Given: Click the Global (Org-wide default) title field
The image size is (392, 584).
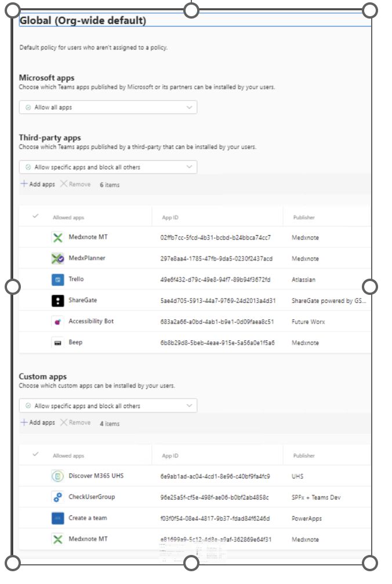Looking at the screenshot, I should (x=195, y=20).
